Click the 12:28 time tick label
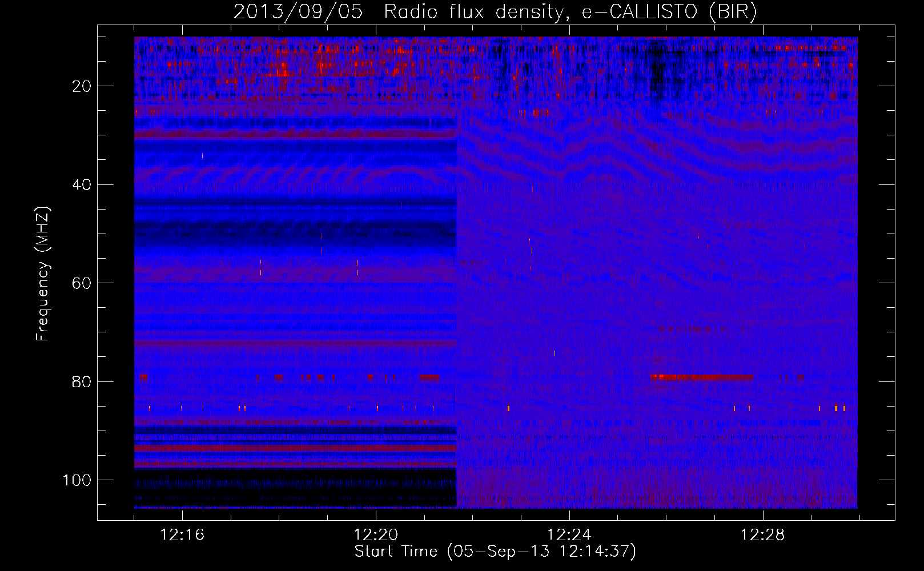924x571 pixels. tap(763, 535)
